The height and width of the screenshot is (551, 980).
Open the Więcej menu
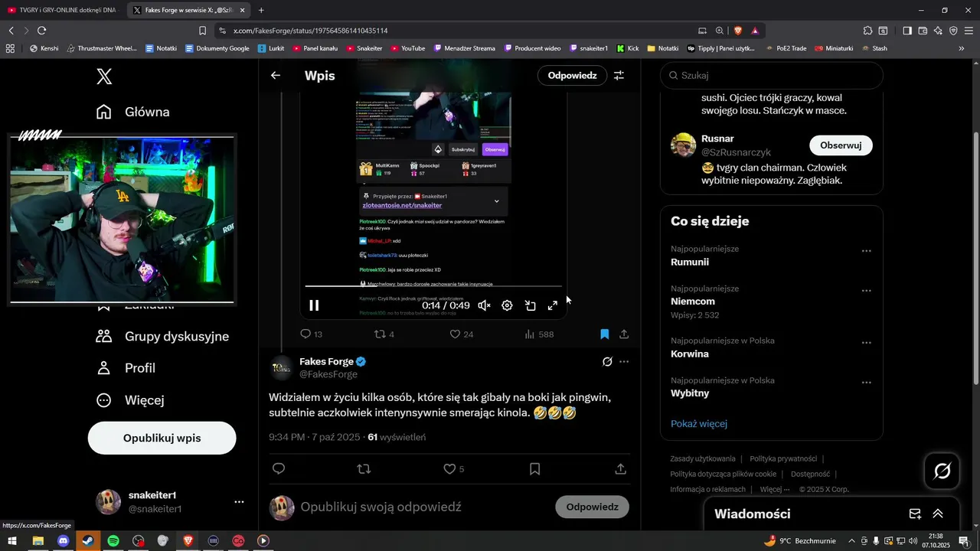pyautogui.click(x=130, y=399)
